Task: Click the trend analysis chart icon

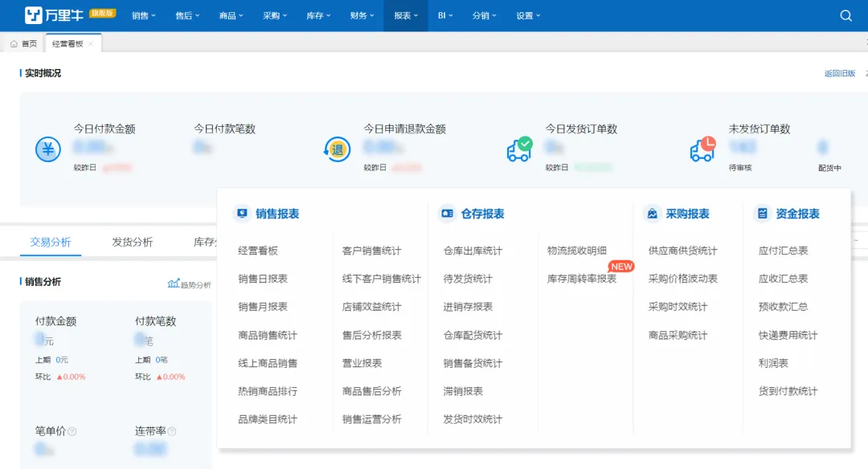Action: [x=174, y=283]
